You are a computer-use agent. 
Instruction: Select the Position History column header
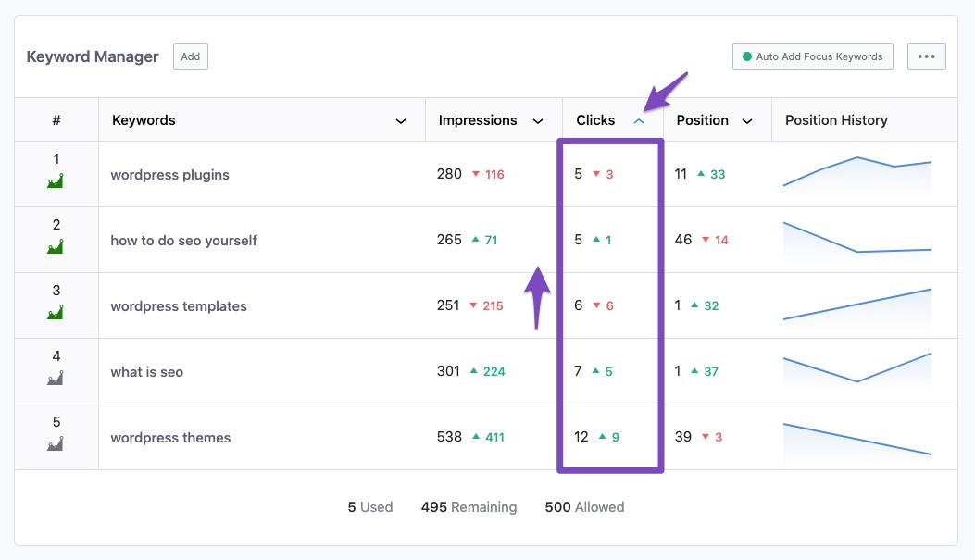click(x=836, y=120)
